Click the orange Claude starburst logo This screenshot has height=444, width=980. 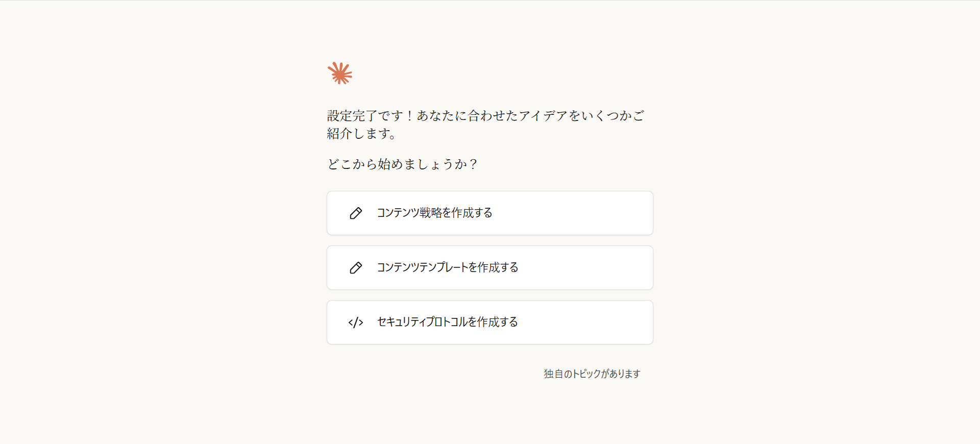[340, 73]
